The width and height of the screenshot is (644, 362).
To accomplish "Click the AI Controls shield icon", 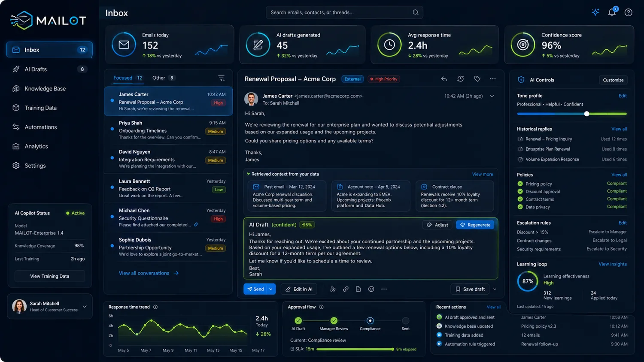I will [521, 80].
